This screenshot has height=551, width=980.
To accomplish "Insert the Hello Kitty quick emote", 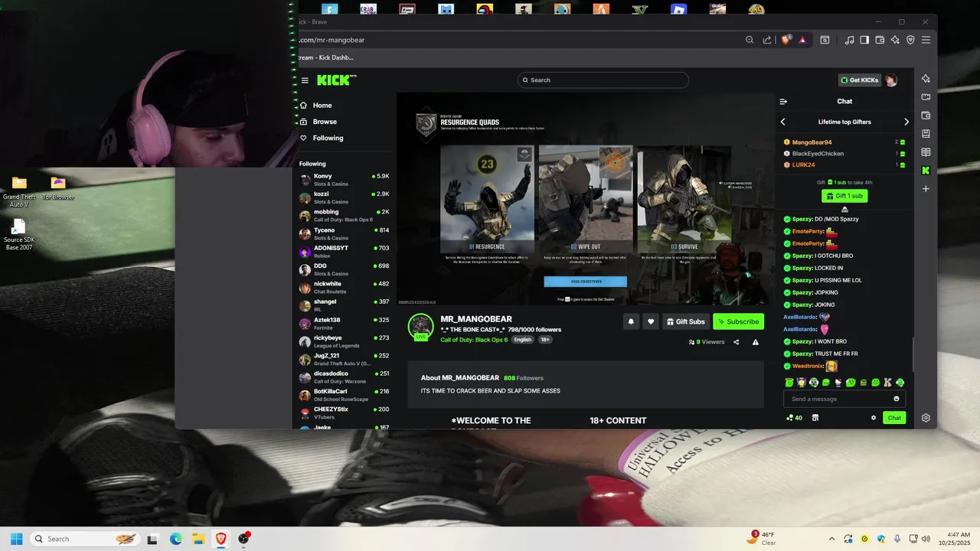I will point(838,383).
